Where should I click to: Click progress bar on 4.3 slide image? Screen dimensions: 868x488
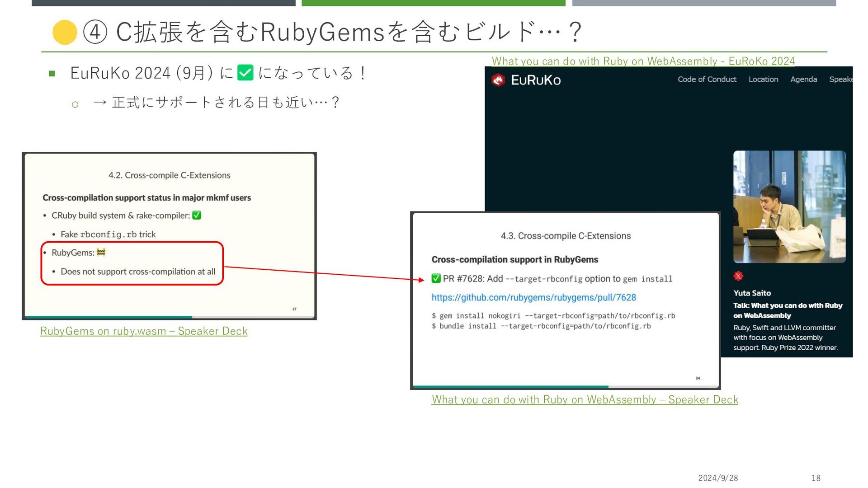pyautogui.click(x=511, y=387)
